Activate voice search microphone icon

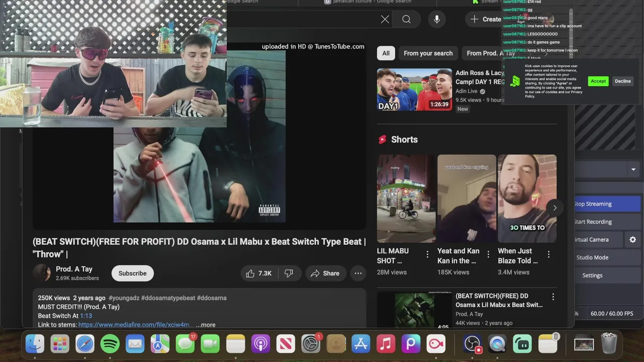pyautogui.click(x=437, y=19)
